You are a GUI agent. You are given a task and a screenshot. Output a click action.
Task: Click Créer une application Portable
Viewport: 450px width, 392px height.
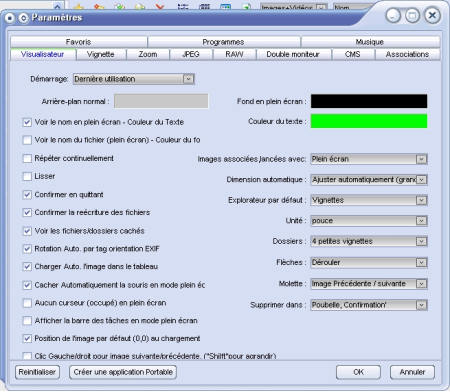(123, 372)
